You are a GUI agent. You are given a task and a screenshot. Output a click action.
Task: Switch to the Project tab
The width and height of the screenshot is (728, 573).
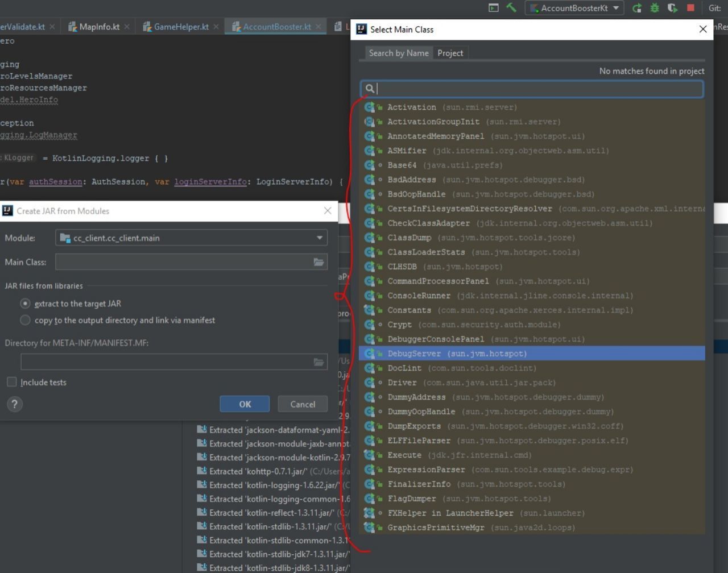point(450,53)
